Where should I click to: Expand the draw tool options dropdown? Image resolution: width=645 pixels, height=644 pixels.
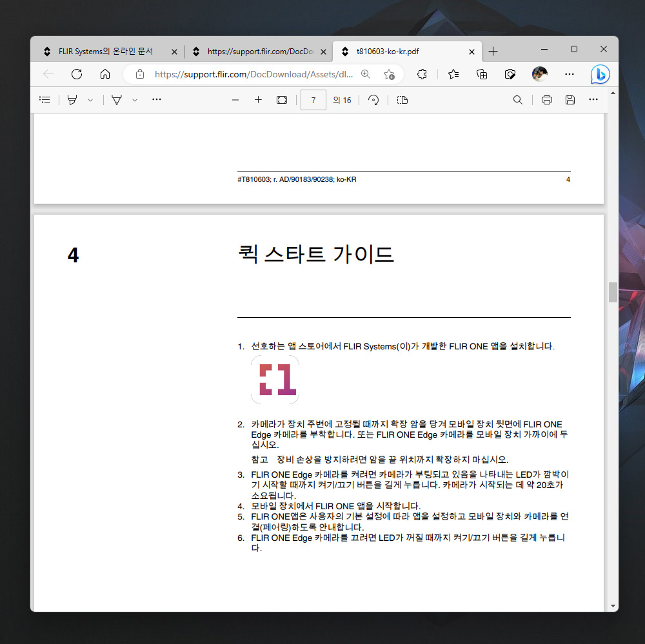point(135,100)
